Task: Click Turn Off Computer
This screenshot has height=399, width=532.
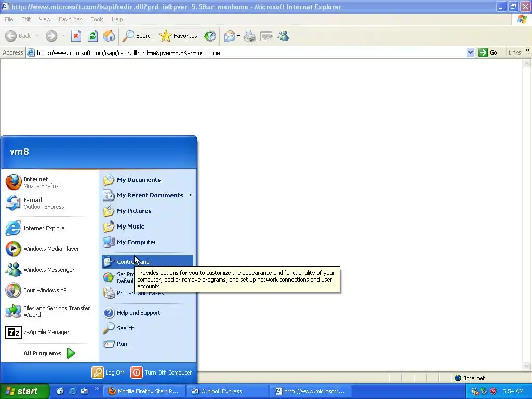Action: 161,372
